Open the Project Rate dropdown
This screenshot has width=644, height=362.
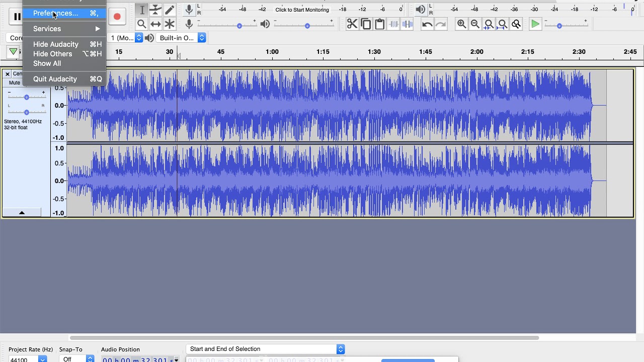tap(43, 359)
